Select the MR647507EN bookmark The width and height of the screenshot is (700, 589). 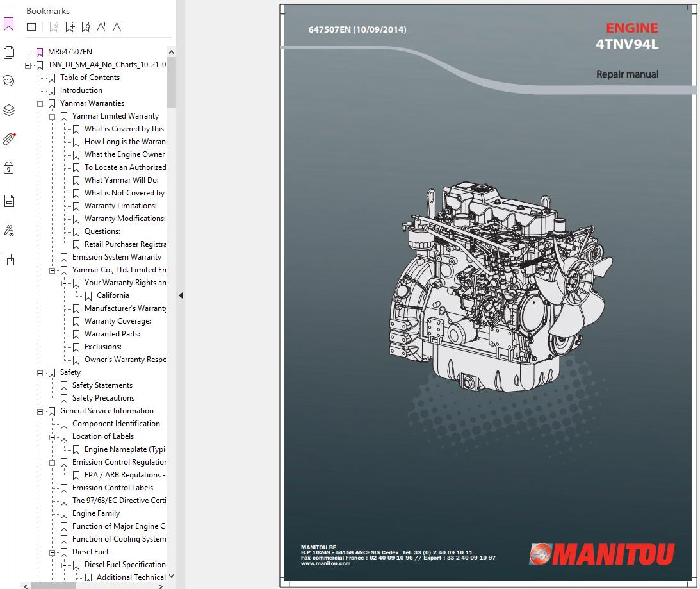tap(70, 52)
